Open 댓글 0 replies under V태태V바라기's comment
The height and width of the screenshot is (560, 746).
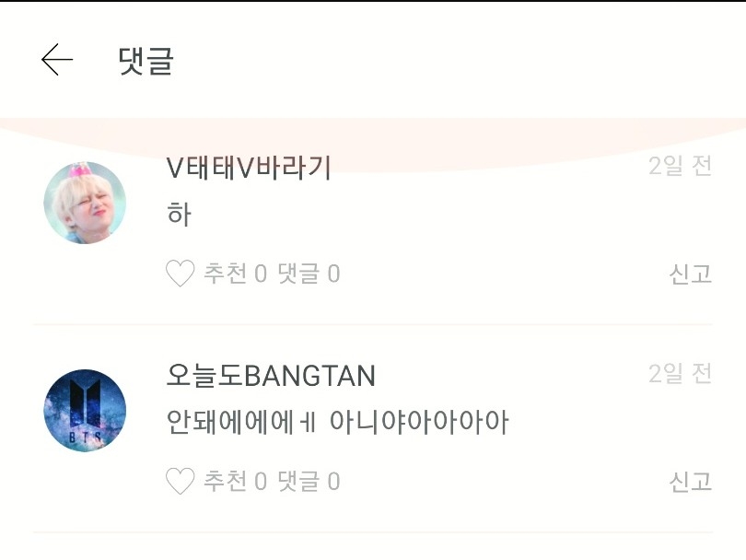click(309, 274)
